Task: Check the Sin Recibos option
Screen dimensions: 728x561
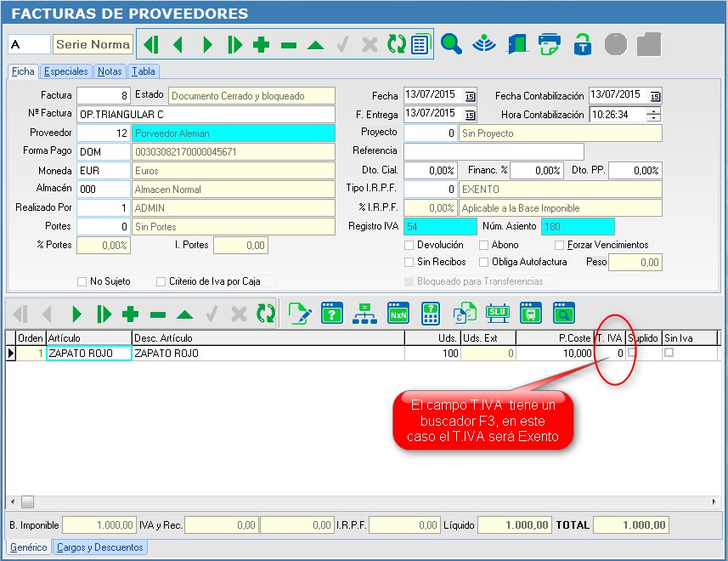Action: click(x=409, y=262)
